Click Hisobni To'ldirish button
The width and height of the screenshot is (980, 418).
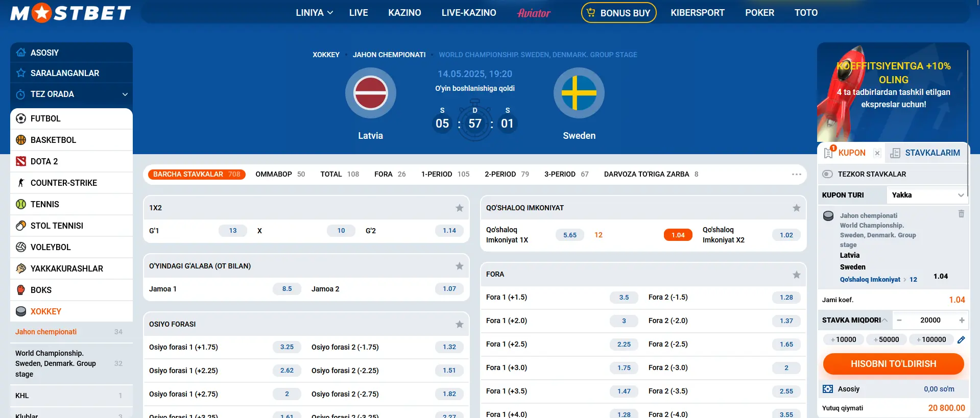point(894,364)
